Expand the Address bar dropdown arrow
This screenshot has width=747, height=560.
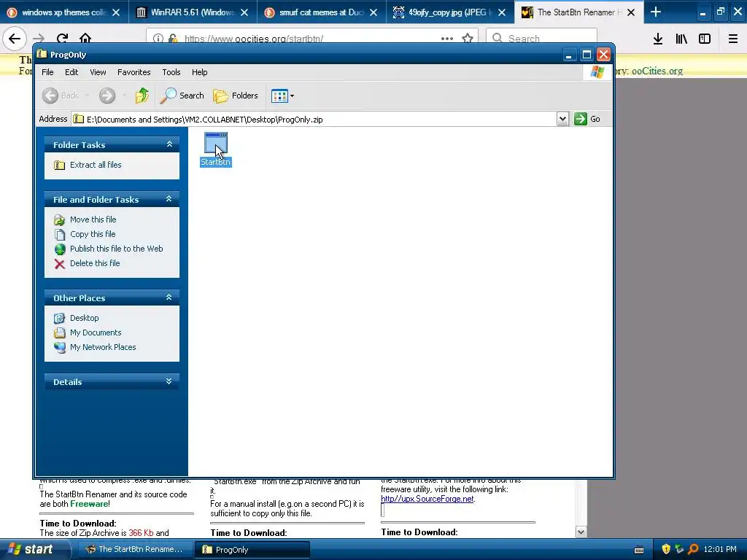point(562,119)
